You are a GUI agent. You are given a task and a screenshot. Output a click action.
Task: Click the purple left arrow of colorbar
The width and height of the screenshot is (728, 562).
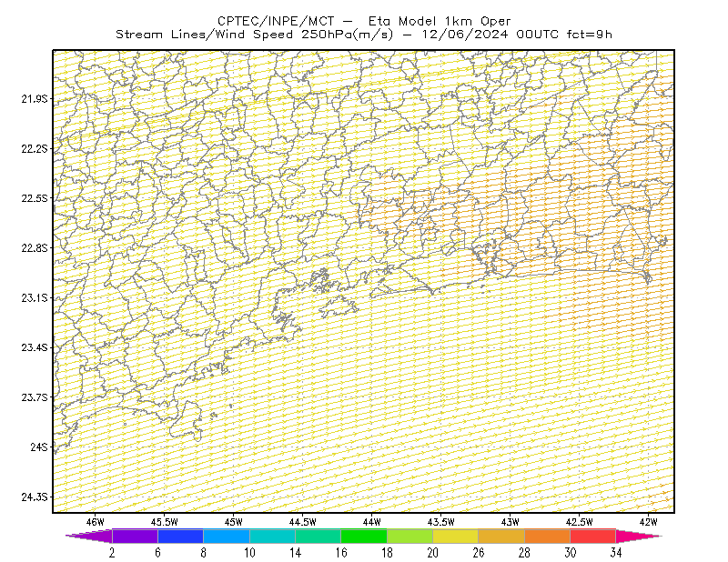pos(89,536)
